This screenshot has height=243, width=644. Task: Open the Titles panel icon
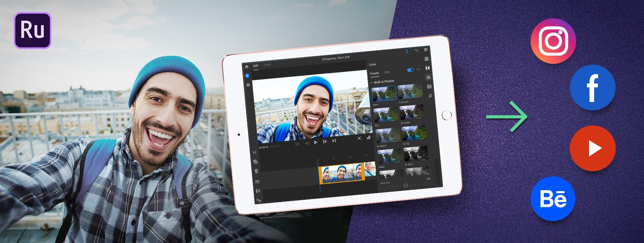(x=427, y=59)
